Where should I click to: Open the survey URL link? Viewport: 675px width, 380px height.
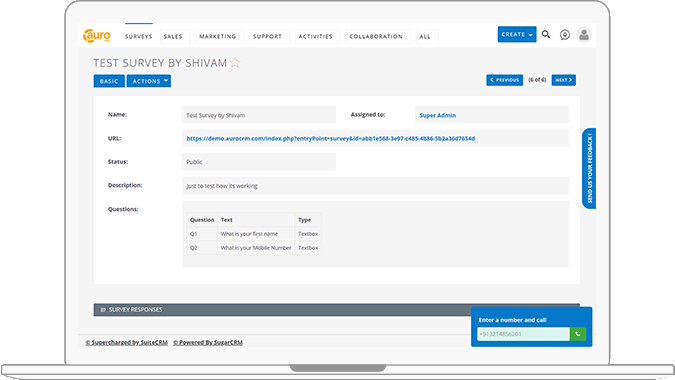[x=331, y=139]
